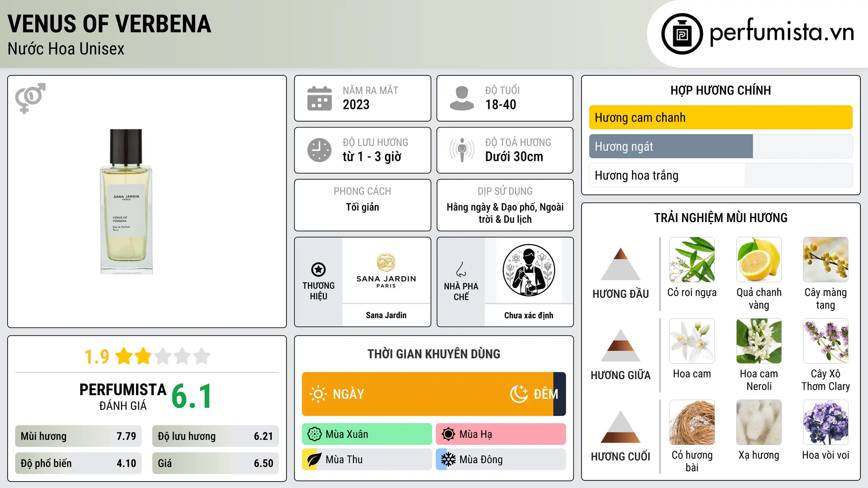Viewport: 868px width, 488px height.
Task: Click the THỜI GIAN KHUYÊN DÙNG heading
Action: click(x=434, y=354)
